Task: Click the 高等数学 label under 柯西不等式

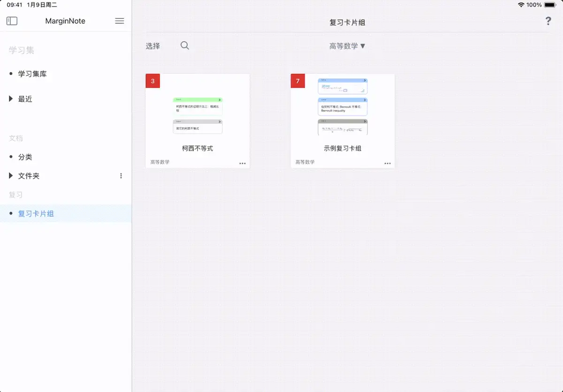Action: pos(160,162)
